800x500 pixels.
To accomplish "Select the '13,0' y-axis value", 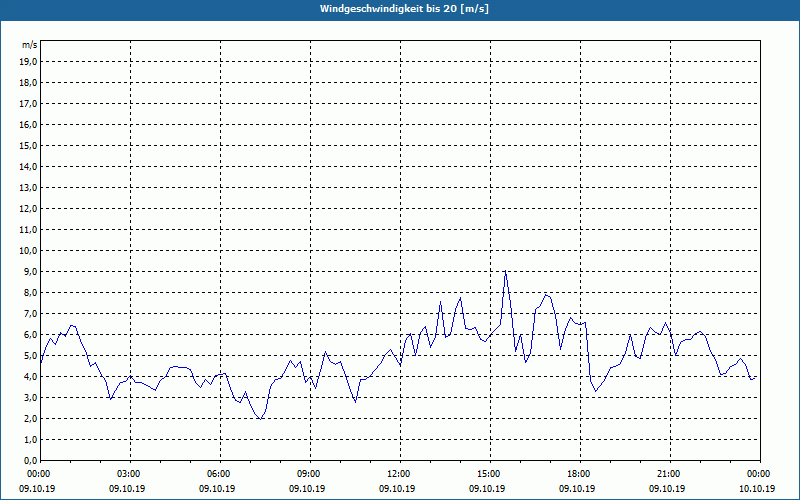I will [x=29, y=188].
